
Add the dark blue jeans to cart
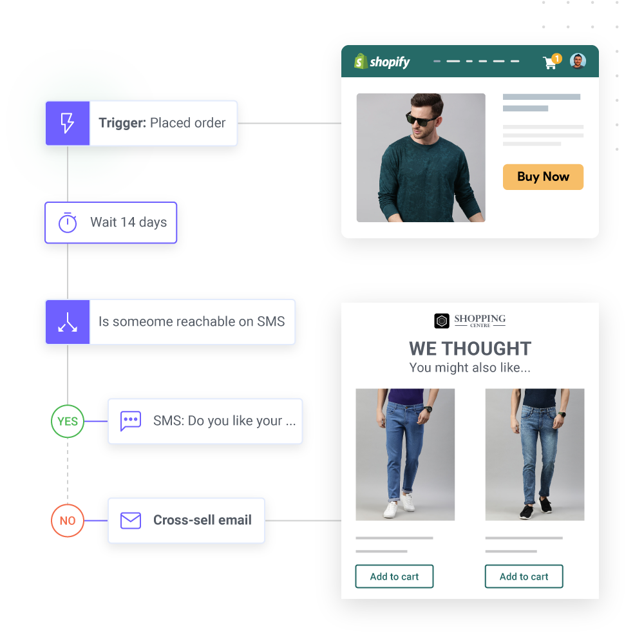[x=524, y=576]
